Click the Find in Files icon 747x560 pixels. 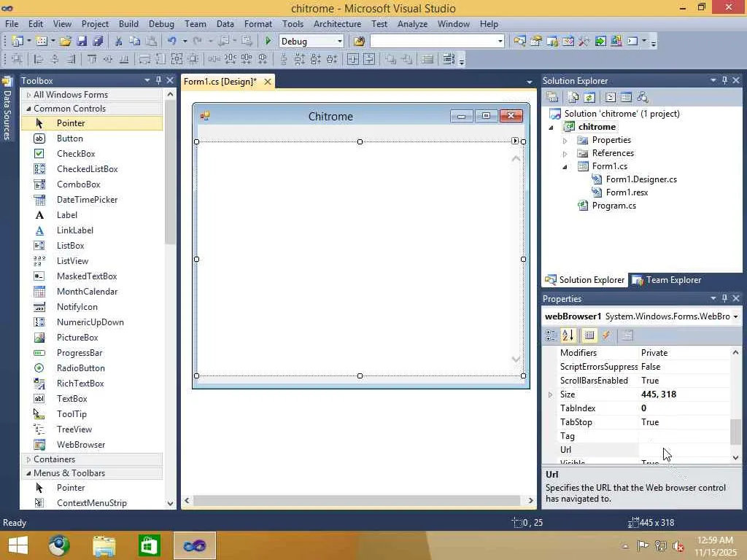(359, 42)
